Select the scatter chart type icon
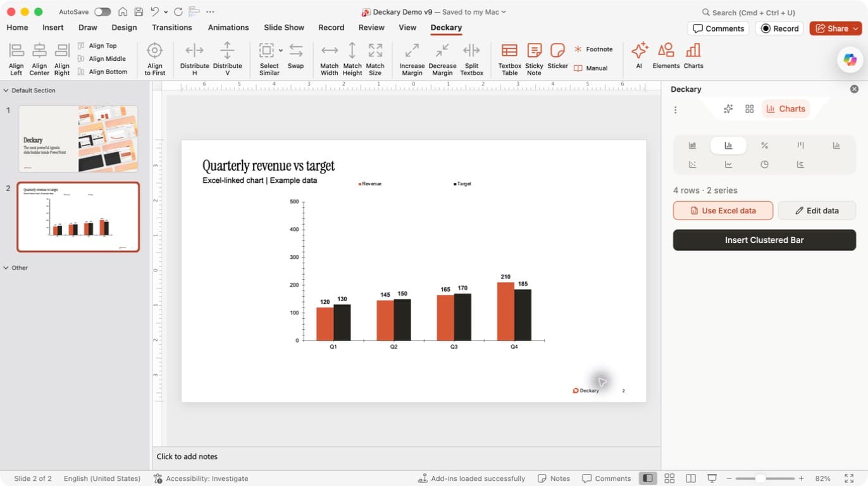This screenshot has width=868, height=486. [692, 165]
